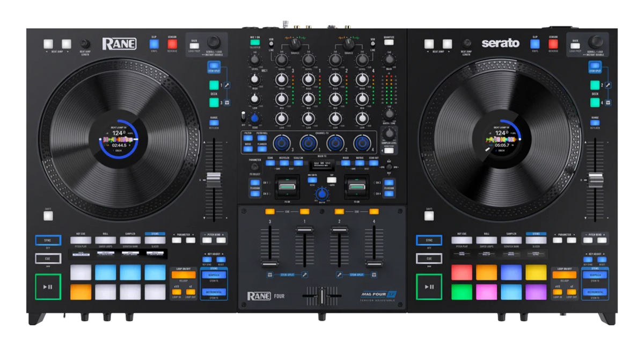This screenshot has width=644, height=339.
Task: Click instrumental icon under channel 3 fader
Action: (270, 275)
